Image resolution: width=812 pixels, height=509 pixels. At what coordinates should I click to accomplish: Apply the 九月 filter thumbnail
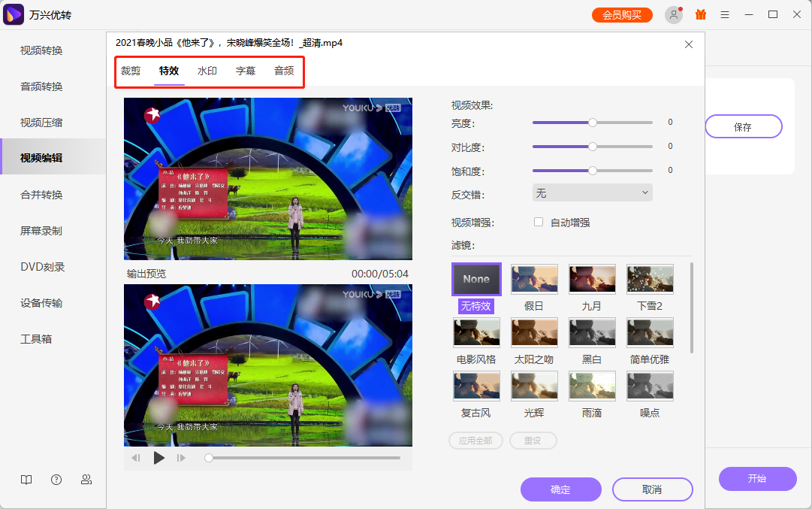click(593, 279)
